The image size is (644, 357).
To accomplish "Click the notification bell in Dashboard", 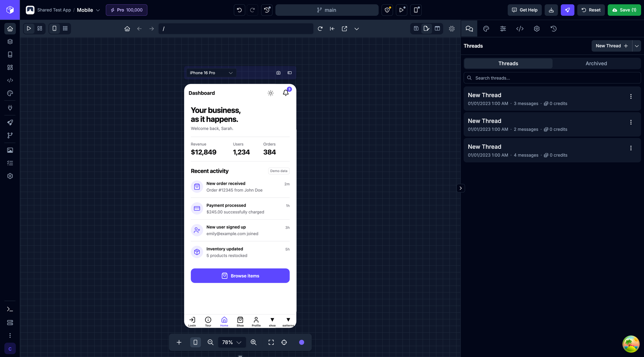I will pyautogui.click(x=286, y=93).
